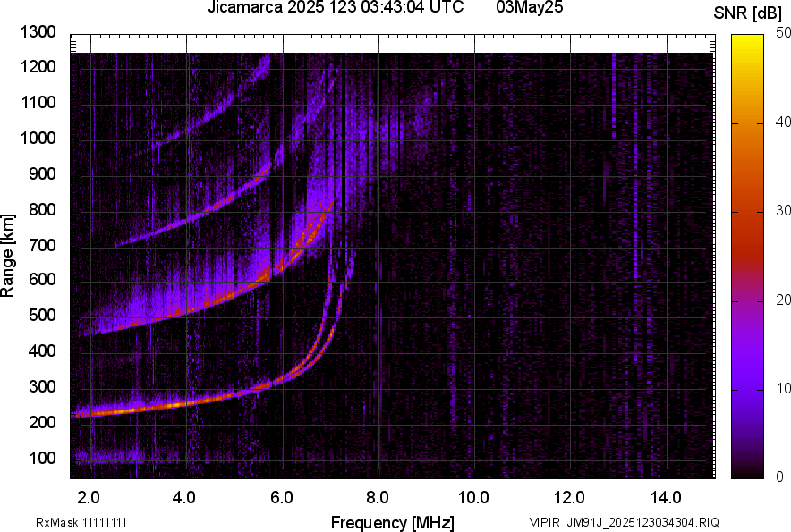Click the "1300" range tick label

point(38,32)
